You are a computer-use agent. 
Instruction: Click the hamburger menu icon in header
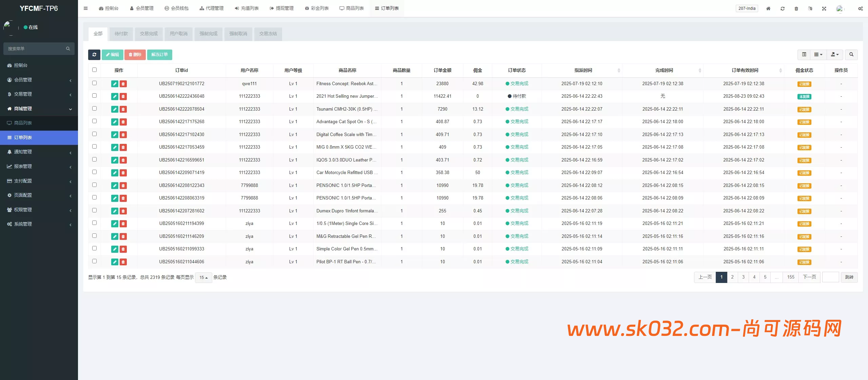coord(86,8)
